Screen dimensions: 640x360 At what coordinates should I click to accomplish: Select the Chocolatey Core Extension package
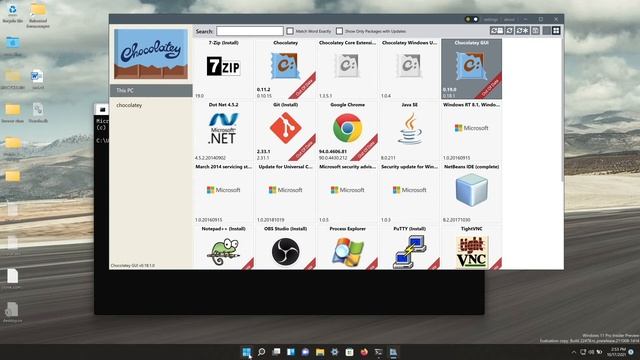(x=347, y=69)
